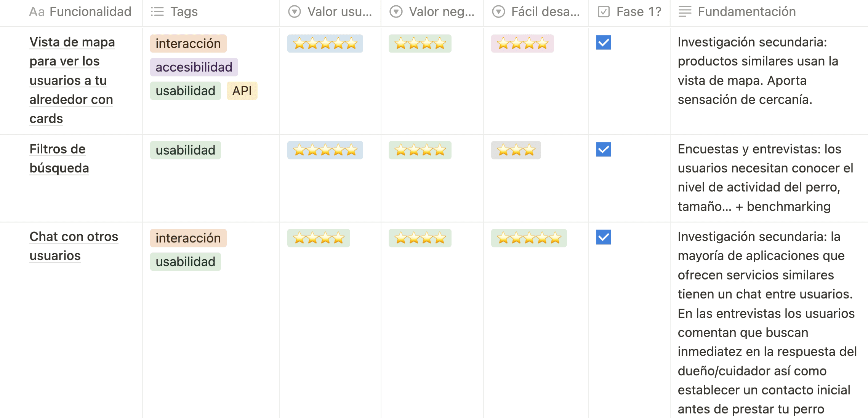Open the Chat con otros usuarios page

[74, 246]
